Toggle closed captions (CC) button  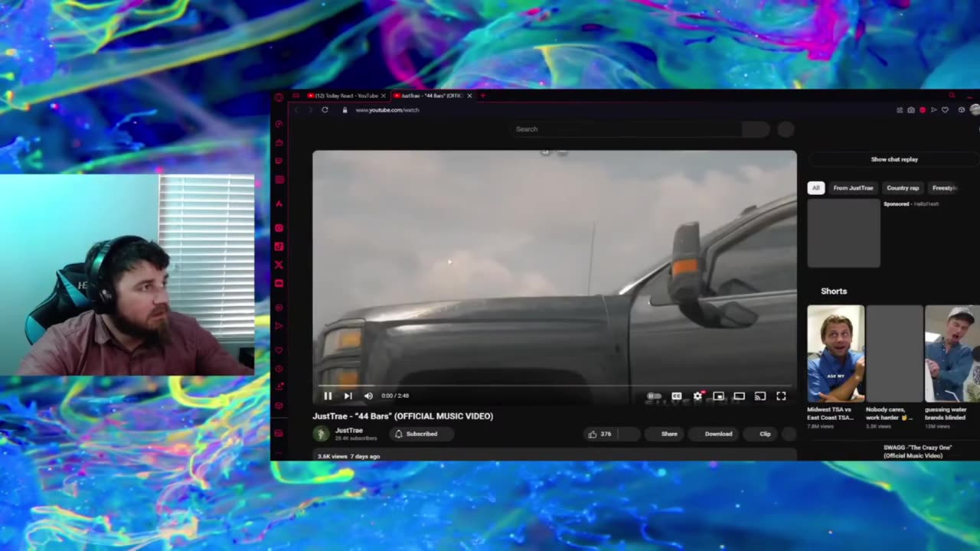pyautogui.click(x=677, y=396)
